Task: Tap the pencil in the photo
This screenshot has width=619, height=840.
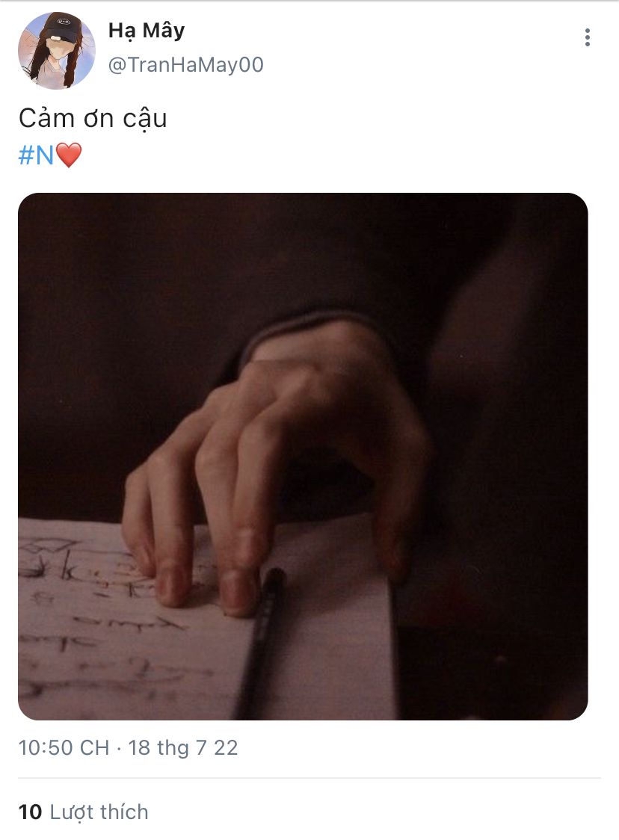Action: (x=261, y=643)
